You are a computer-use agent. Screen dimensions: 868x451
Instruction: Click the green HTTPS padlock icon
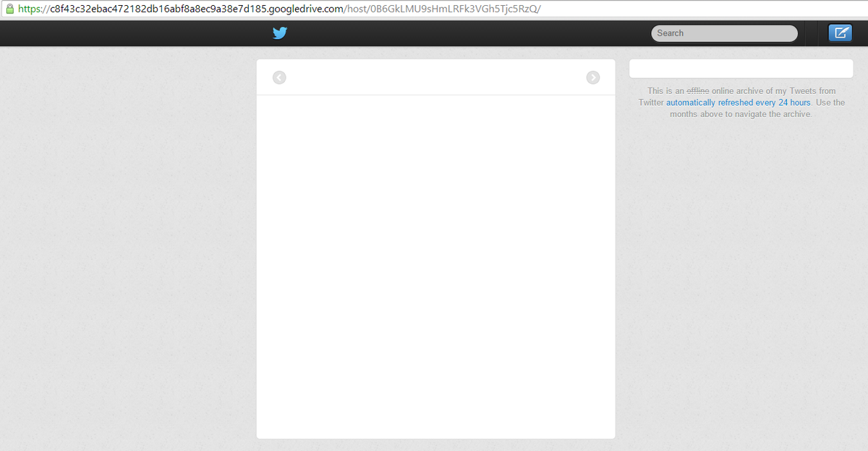(x=9, y=9)
